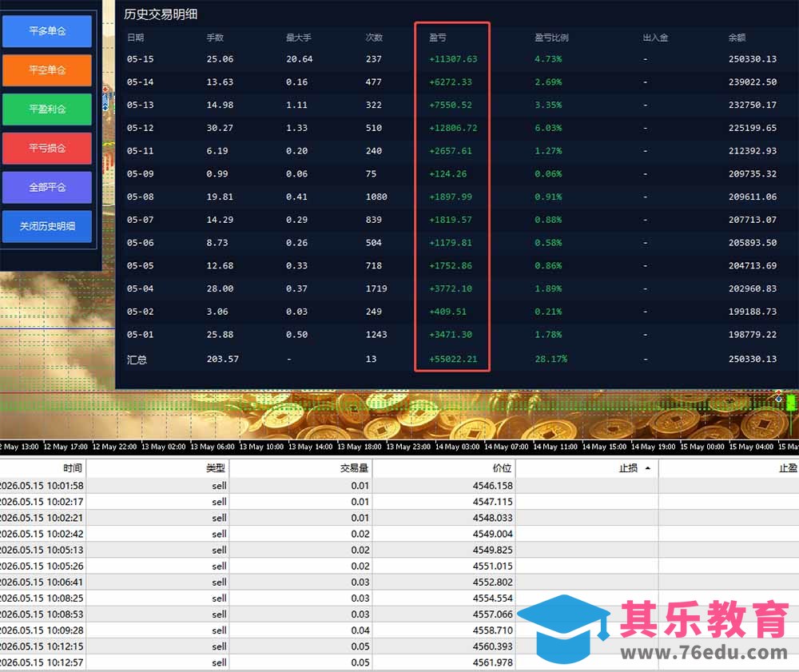Click the 6.03% profit ratio
Image resolution: width=799 pixels, height=672 pixels.
548,128
